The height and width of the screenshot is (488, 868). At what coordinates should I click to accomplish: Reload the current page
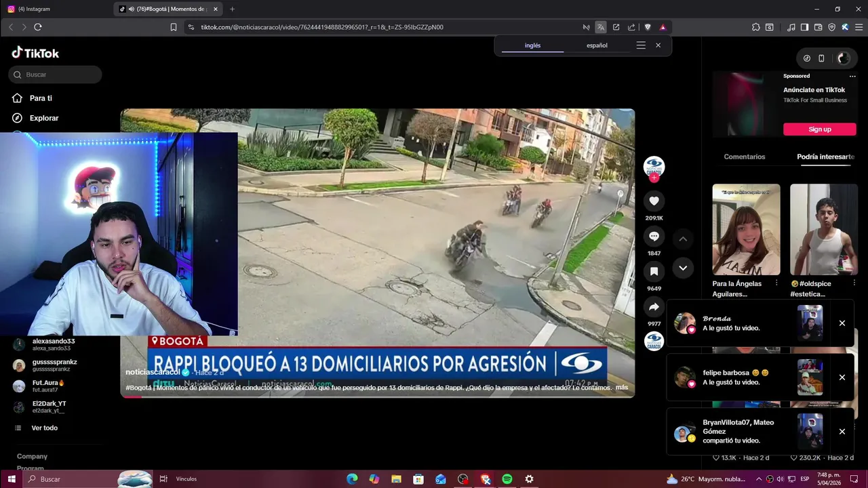pos(38,27)
